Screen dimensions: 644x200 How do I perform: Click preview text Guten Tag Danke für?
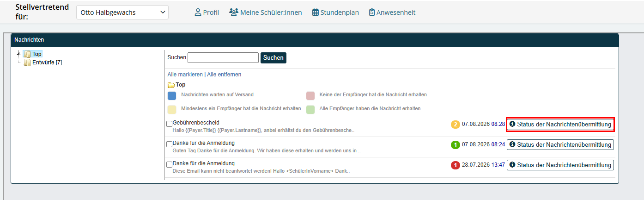click(x=267, y=150)
